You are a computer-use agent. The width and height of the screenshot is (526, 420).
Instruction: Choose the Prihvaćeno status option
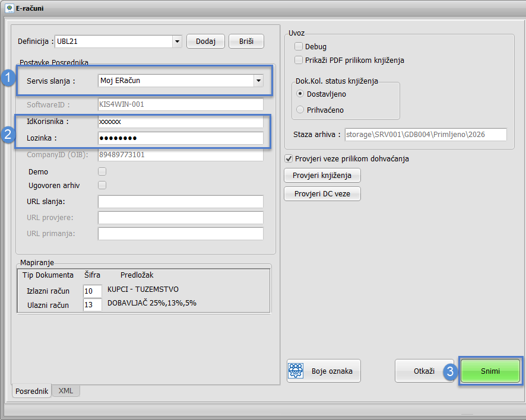300,110
